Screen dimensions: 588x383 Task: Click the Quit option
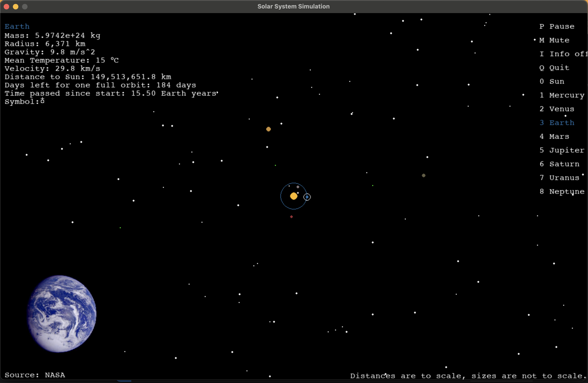coord(554,68)
